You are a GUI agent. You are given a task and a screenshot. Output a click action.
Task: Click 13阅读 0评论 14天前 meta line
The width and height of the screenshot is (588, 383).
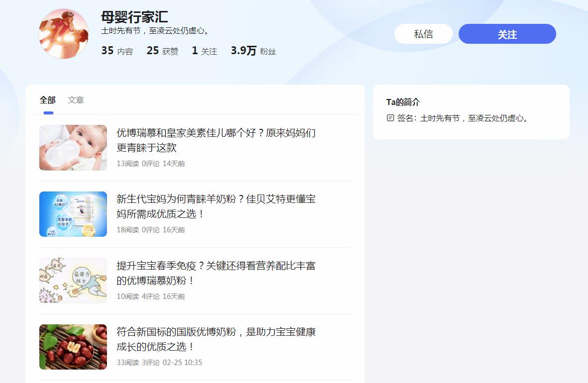point(151,164)
